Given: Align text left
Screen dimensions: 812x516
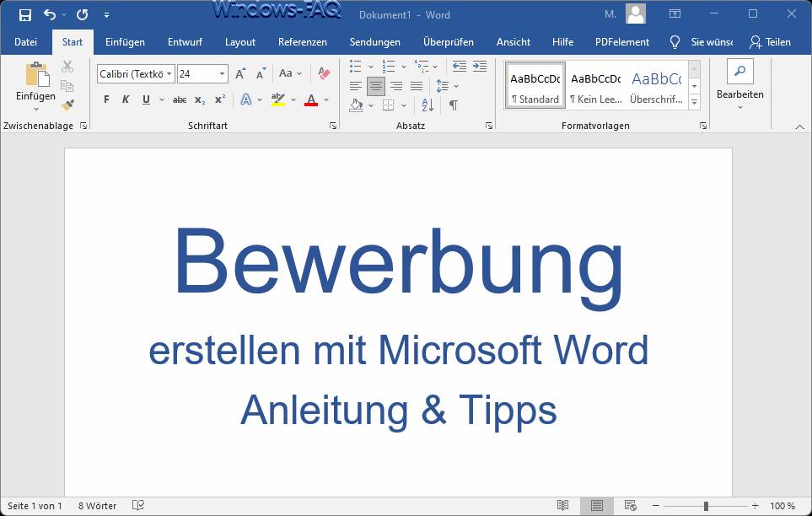Looking at the screenshot, I should point(356,86).
